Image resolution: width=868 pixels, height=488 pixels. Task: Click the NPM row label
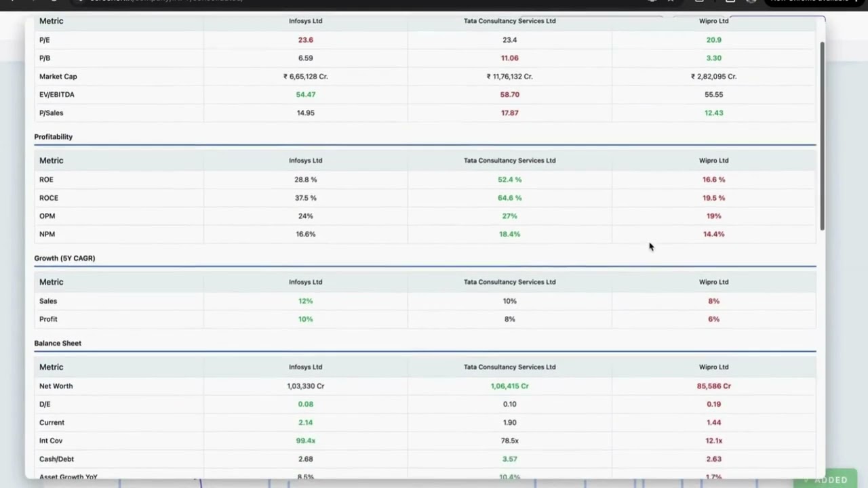[x=47, y=235]
